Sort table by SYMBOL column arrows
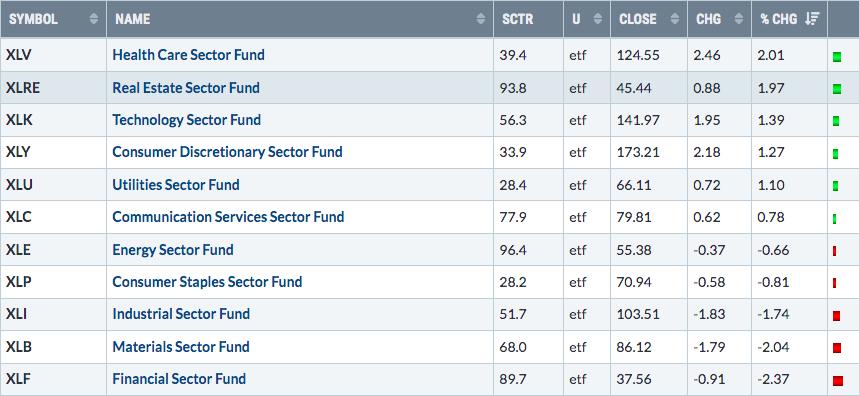Image resolution: width=859 pixels, height=396 pixels. pyautogui.click(x=94, y=19)
